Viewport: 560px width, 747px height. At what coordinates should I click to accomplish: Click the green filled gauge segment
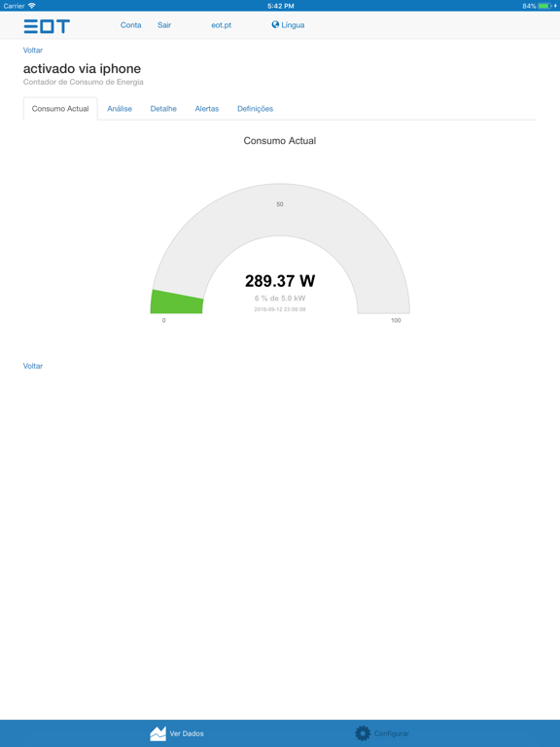(x=177, y=302)
